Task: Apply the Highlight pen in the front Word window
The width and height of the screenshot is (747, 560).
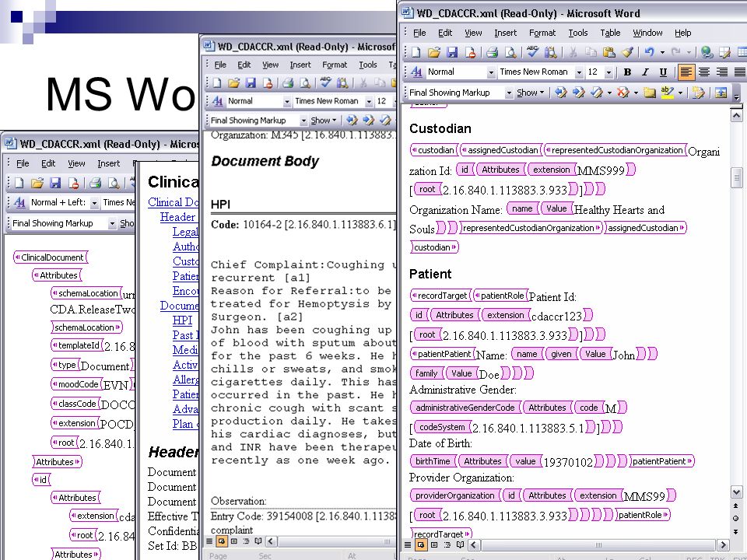Action: (667, 93)
